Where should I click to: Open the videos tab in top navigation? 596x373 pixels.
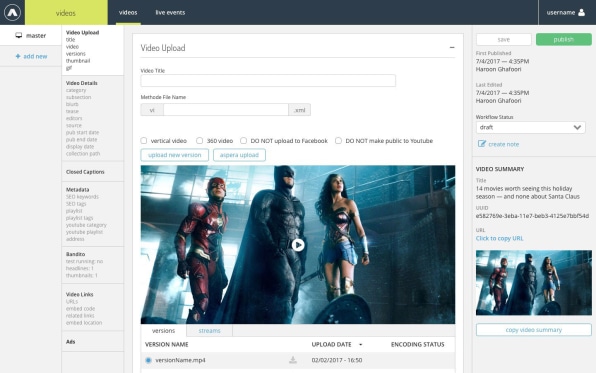click(x=128, y=13)
